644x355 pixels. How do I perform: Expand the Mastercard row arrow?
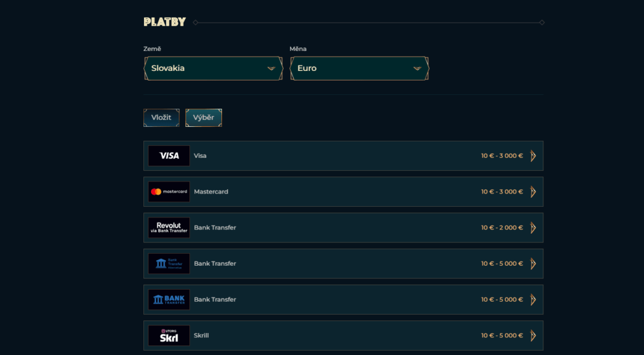coord(533,192)
